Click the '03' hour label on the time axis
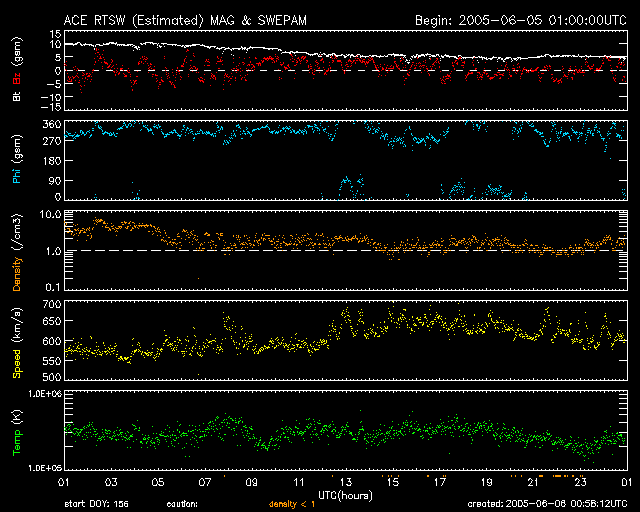 [x=111, y=483]
